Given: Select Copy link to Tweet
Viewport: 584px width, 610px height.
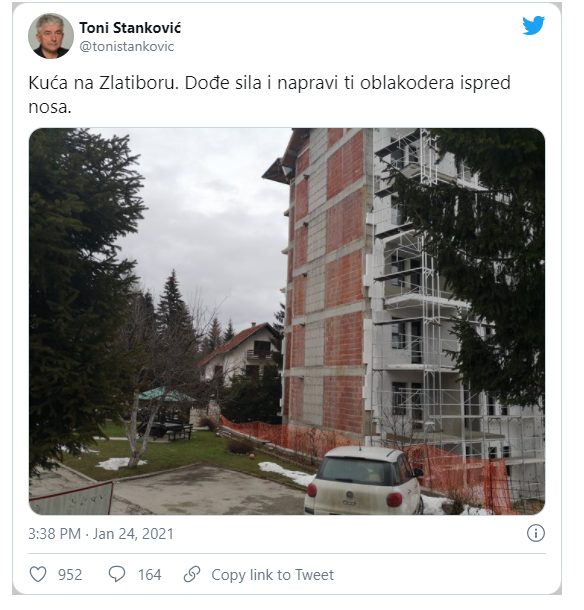Looking at the screenshot, I should pyautogui.click(x=272, y=575).
